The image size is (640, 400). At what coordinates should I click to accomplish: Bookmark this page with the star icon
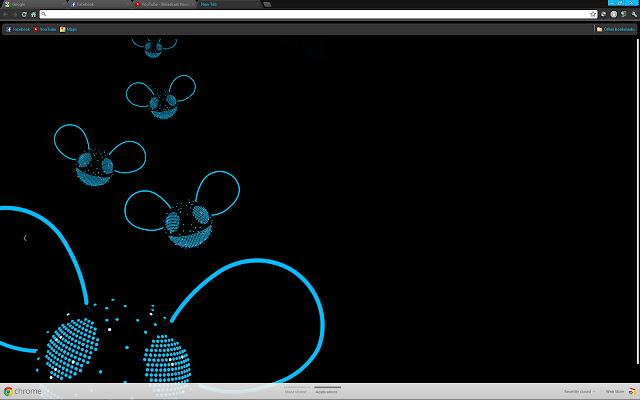pos(593,14)
